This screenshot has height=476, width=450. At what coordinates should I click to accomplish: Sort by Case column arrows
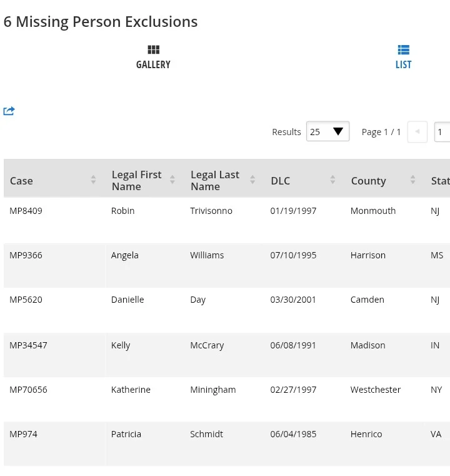[x=93, y=180]
